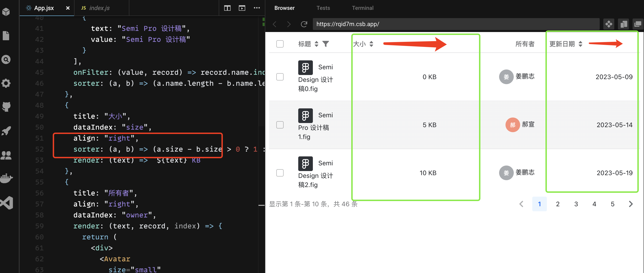644x273 pixels.
Task: Select the deployment rocket icon in the sidebar
Action: (6, 131)
